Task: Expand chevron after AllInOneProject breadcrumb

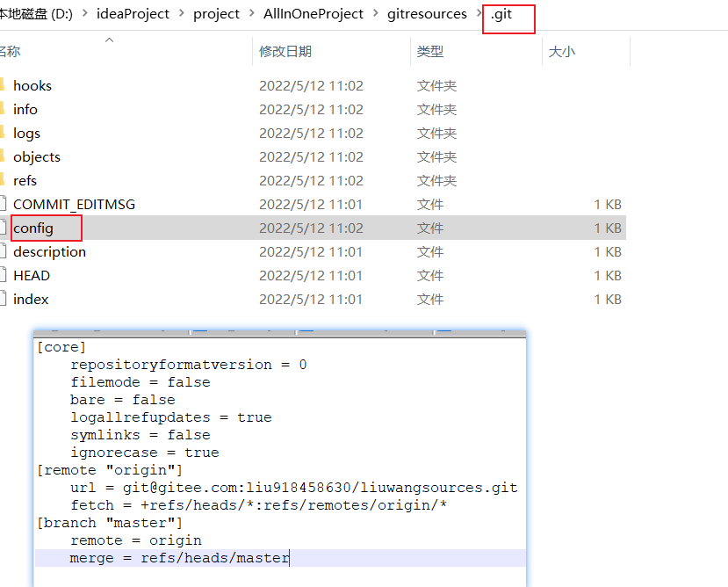Action: click(x=375, y=13)
